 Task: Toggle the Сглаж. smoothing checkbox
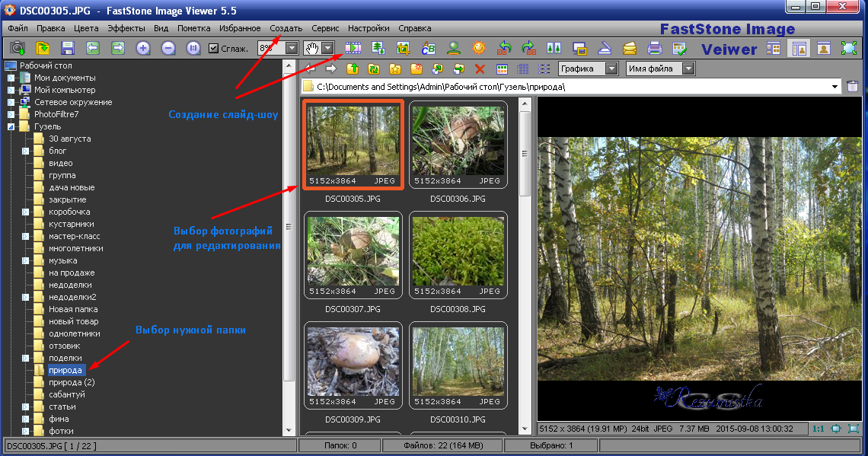[213, 49]
